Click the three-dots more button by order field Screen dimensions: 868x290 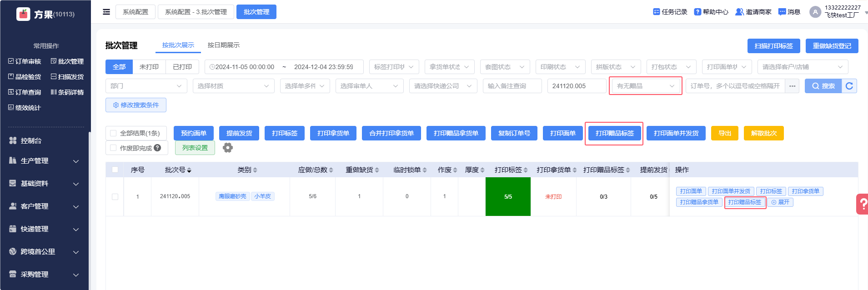click(x=792, y=86)
